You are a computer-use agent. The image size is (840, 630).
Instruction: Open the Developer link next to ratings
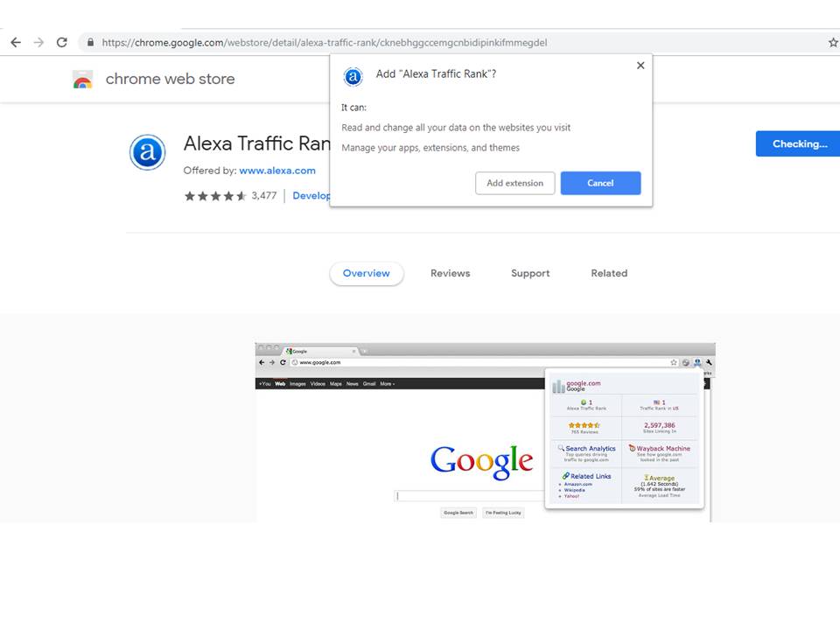(x=311, y=196)
